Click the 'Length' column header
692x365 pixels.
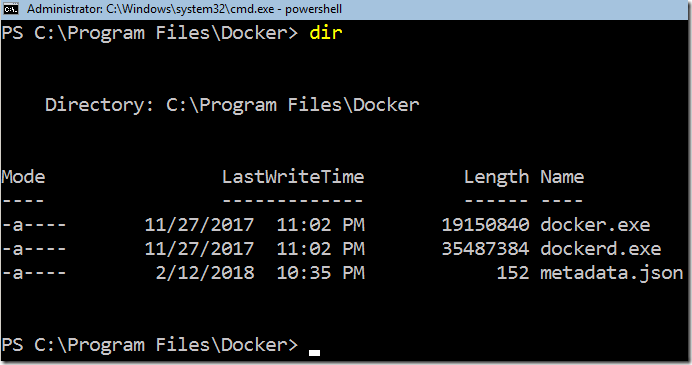coord(496,178)
